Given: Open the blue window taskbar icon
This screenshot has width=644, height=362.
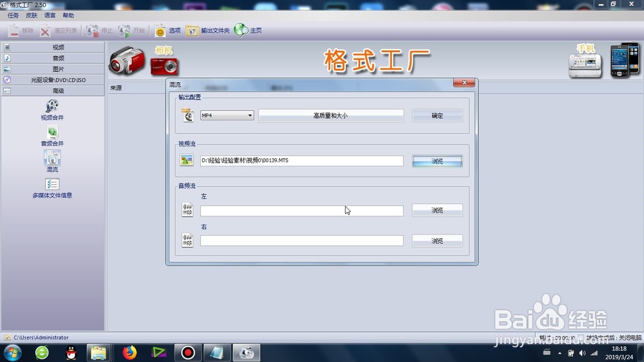Looking at the screenshot, I should [216, 352].
